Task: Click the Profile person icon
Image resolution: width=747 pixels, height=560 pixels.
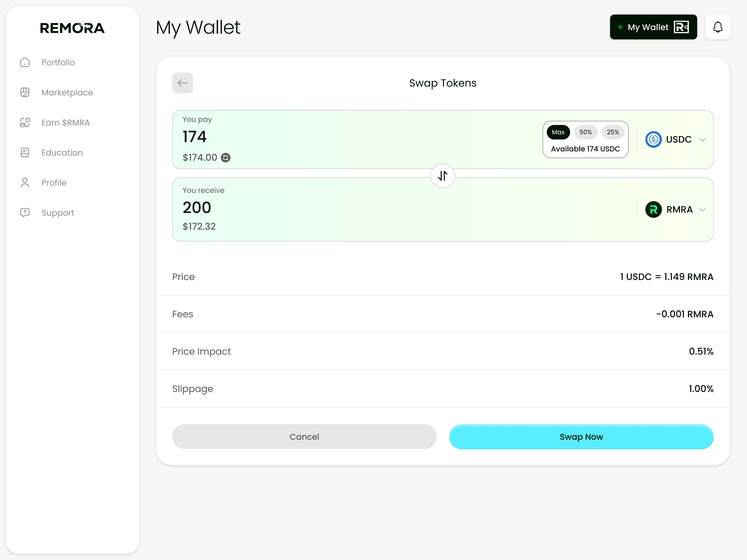Action: coord(25,183)
